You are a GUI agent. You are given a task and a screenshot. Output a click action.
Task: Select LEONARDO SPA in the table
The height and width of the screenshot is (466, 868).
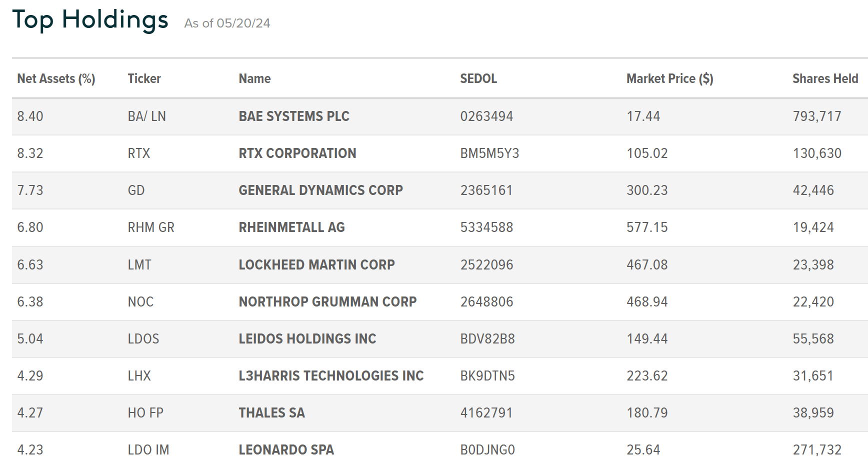tap(286, 450)
